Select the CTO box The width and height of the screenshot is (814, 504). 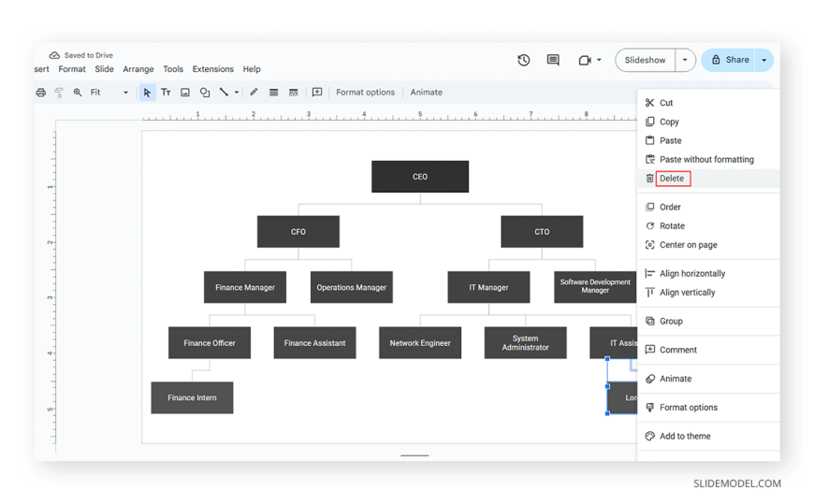point(542,232)
